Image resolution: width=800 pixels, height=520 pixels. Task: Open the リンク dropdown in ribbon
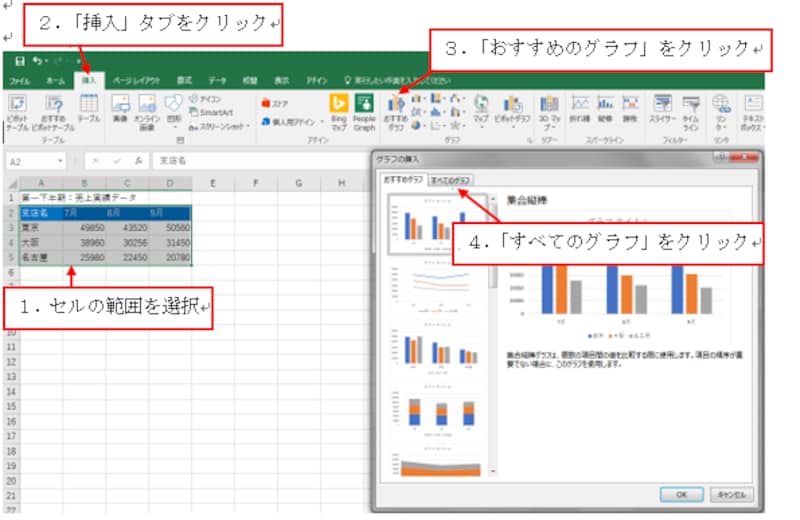coord(721,113)
